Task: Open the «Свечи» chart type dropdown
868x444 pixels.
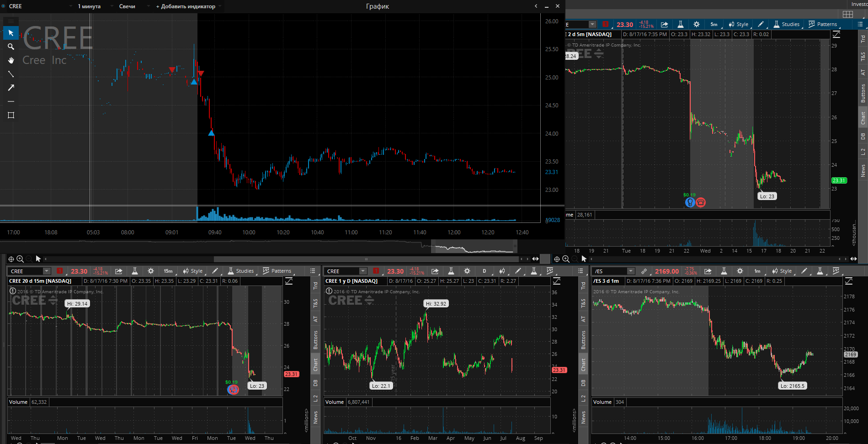Action: coord(127,6)
